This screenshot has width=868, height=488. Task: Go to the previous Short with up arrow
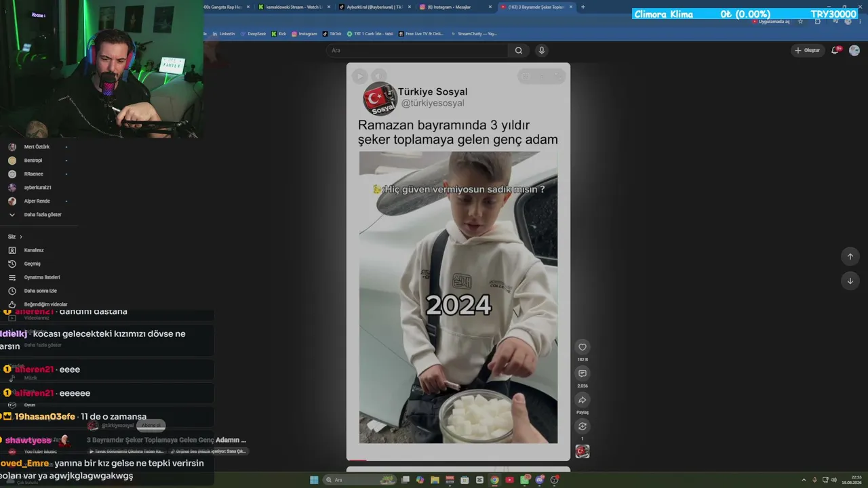[850, 256]
